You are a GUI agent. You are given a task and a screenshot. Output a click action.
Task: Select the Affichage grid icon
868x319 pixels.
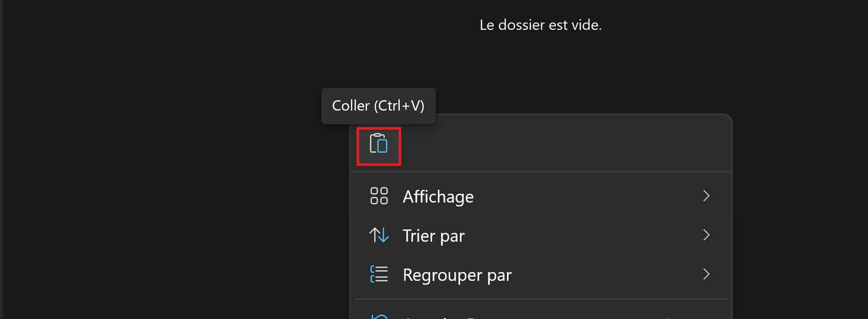[379, 196]
